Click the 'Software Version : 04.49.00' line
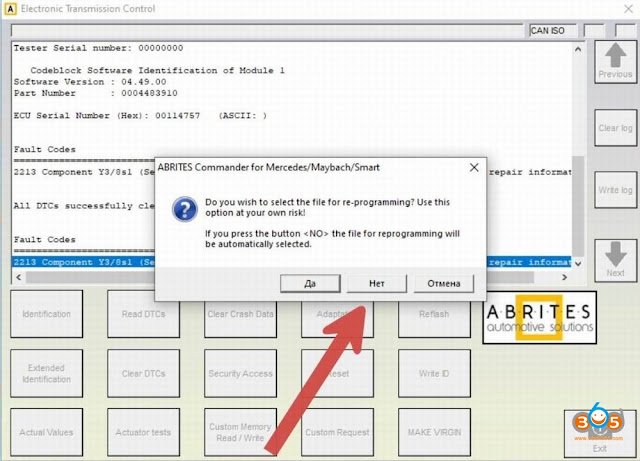 pyautogui.click(x=90, y=82)
